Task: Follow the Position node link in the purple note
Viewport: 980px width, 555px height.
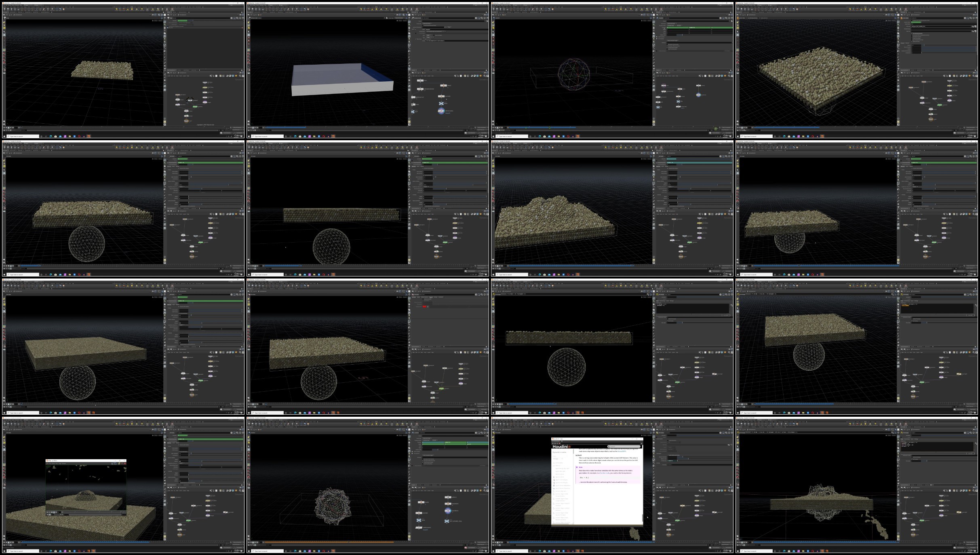Action: coord(605,473)
